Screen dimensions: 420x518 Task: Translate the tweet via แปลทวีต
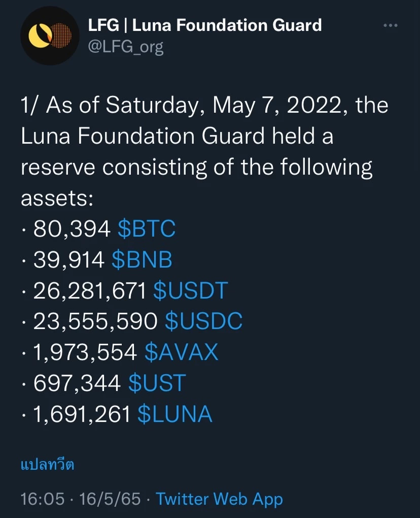(48, 464)
